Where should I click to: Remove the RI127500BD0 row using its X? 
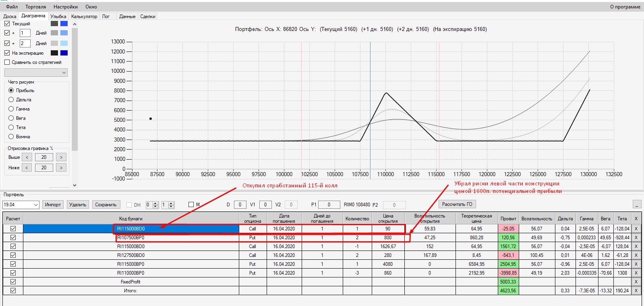[x=636, y=255]
